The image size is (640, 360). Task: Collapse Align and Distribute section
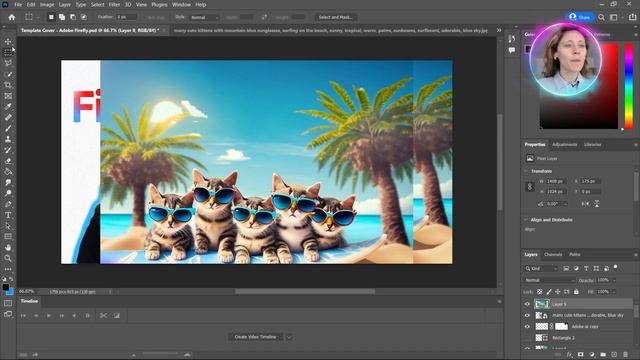click(x=526, y=220)
